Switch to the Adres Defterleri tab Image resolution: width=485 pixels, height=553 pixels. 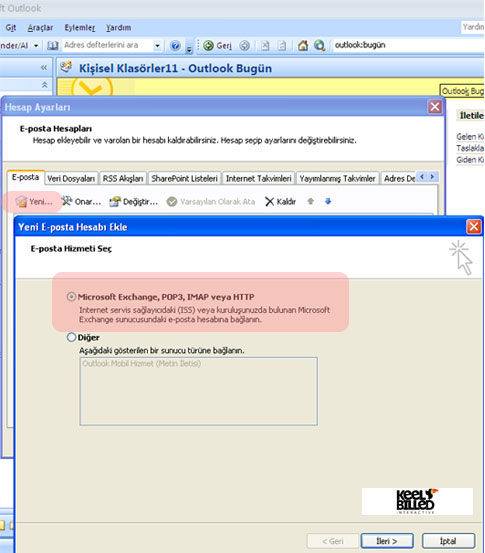(x=399, y=178)
